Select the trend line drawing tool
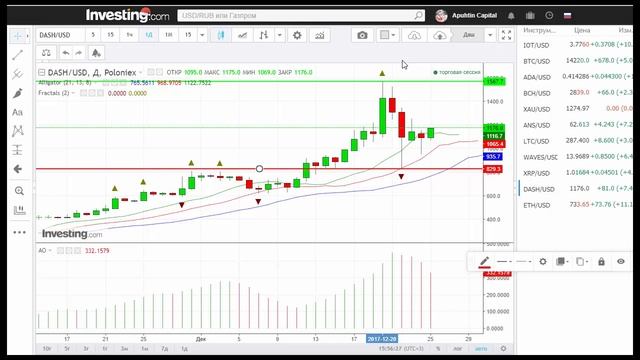 [18, 55]
